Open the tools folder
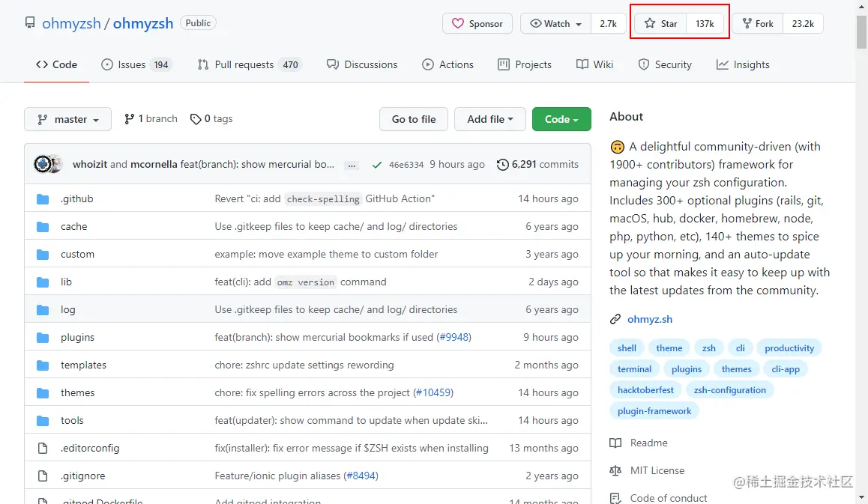 (x=72, y=420)
